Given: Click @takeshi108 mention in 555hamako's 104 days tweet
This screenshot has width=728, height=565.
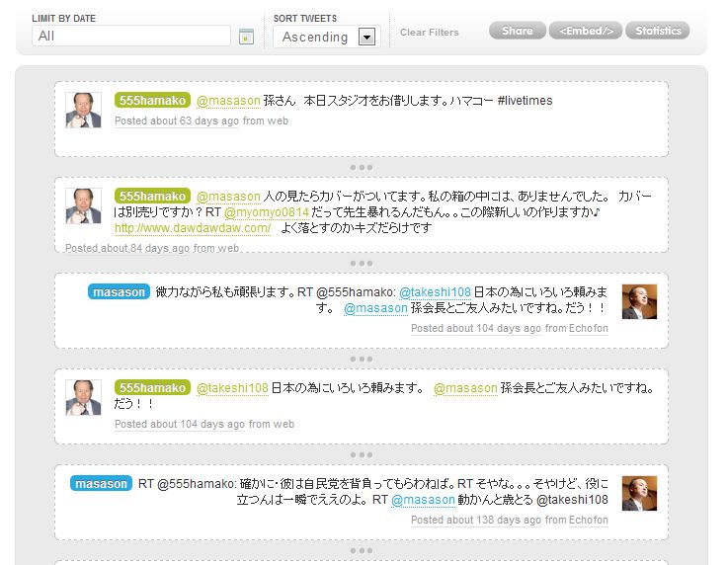Looking at the screenshot, I should tap(232, 388).
